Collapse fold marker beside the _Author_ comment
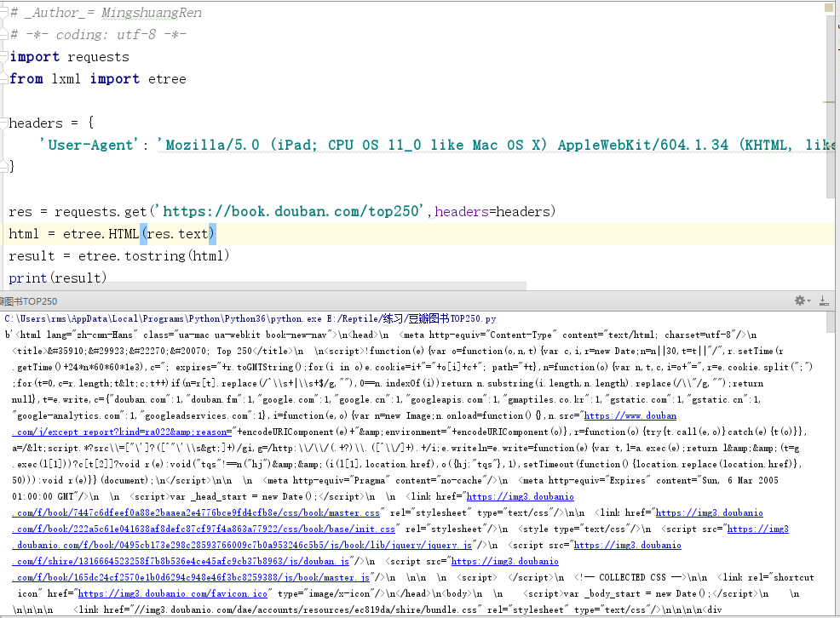840x618 pixels. [x=4, y=13]
